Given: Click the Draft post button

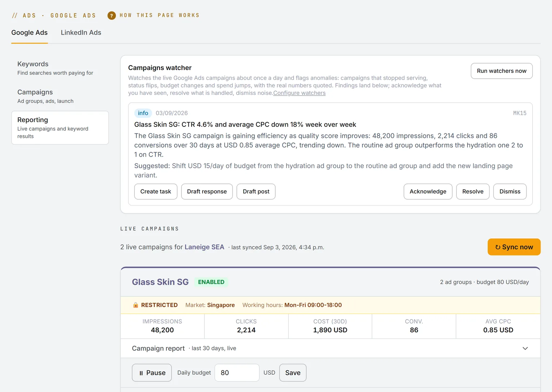Looking at the screenshot, I should point(256,192).
